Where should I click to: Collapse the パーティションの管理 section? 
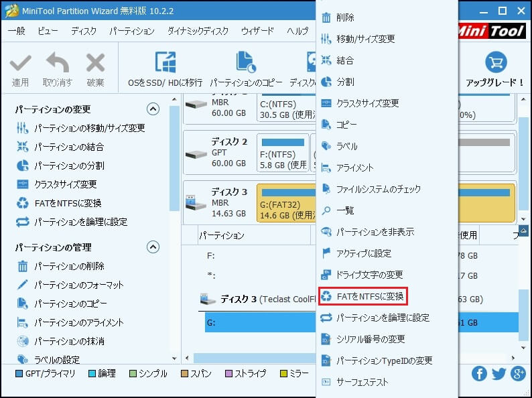click(x=153, y=247)
